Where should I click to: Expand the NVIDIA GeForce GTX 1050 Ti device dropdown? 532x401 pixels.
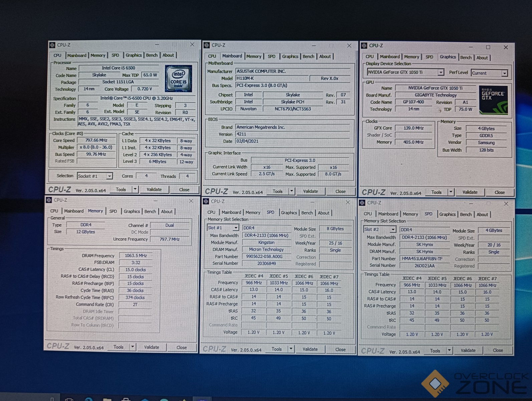pyautogui.click(x=441, y=73)
